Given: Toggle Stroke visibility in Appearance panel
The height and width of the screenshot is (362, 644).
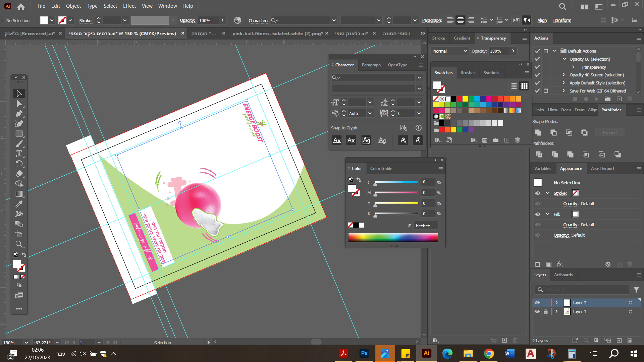Looking at the screenshot, I should (538, 193).
